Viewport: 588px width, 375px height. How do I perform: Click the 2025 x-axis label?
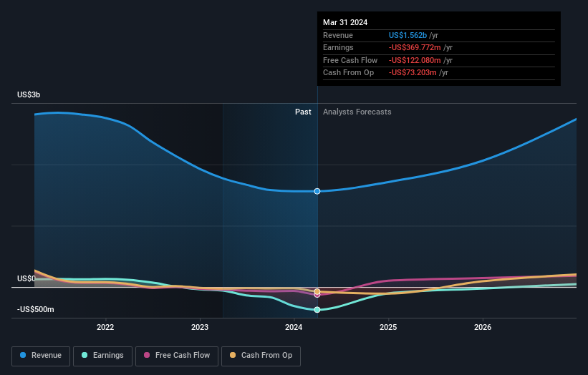pyautogui.click(x=388, y=327)
